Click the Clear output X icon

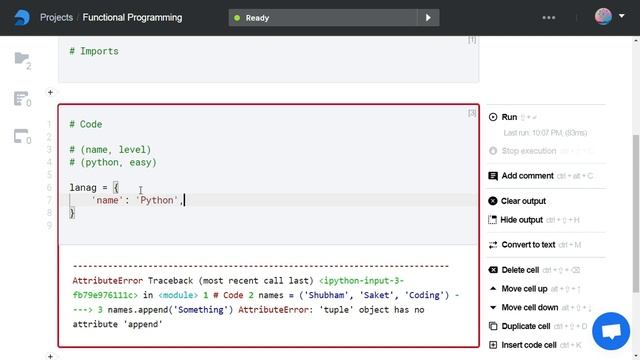point(493,201)
